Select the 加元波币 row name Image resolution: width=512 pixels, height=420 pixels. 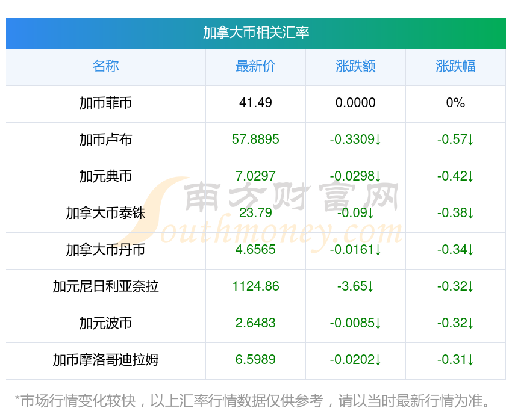pyautogui.click(x=105, y=323)
